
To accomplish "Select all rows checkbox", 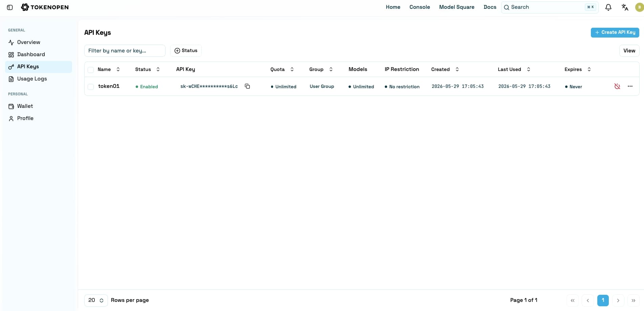I will (91, 70).
